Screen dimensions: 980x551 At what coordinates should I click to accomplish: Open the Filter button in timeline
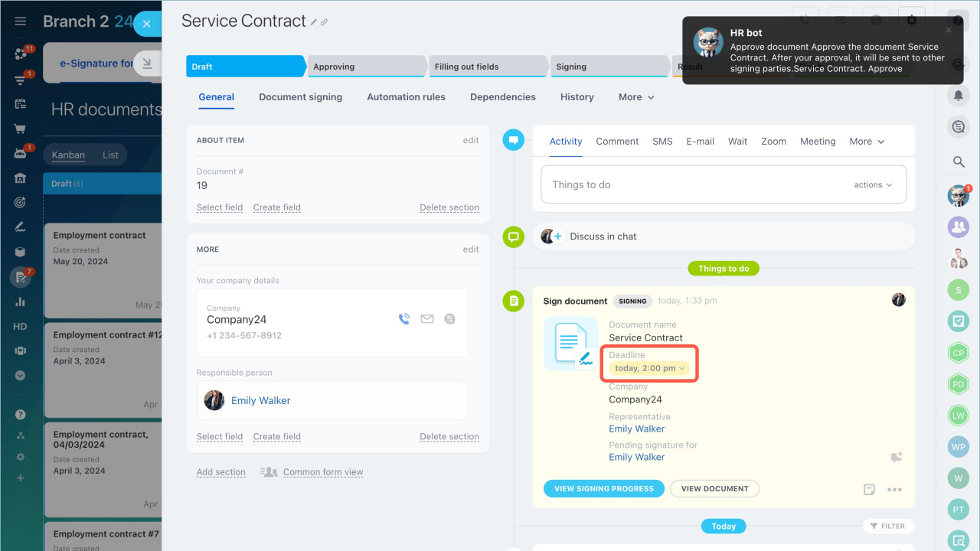(888, 526)
